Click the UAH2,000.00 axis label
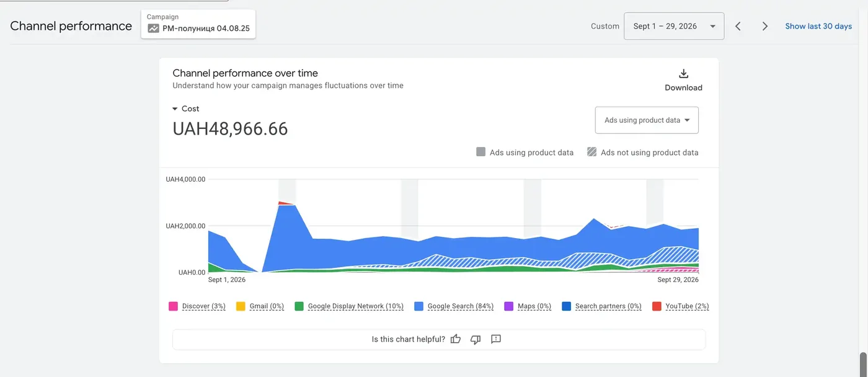Viewport: 868px width, 377px height. pyautogui.click(x=185, y=226)
